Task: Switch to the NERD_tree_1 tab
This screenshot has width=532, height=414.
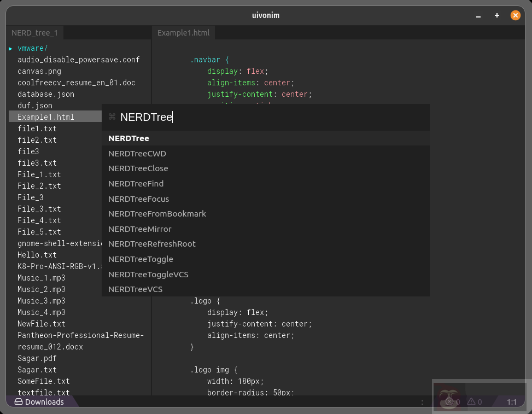Action: pos(34,32)
